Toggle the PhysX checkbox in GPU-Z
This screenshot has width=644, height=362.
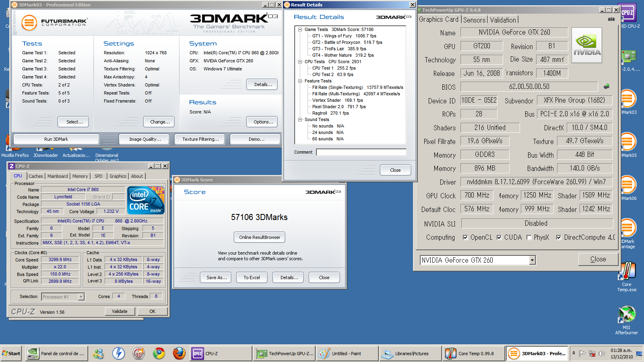(529, 237)
